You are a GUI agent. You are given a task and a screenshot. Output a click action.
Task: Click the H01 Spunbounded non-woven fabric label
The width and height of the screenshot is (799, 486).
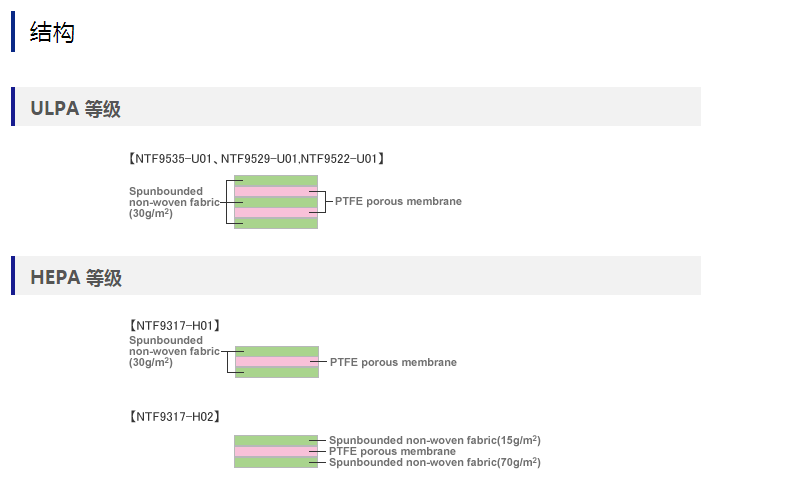174,351
